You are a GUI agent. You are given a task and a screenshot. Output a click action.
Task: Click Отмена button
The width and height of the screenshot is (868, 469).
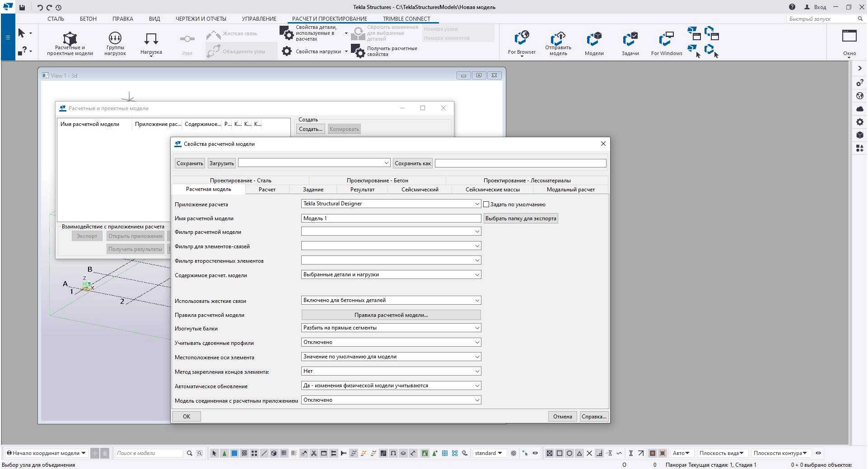[562, 417]
